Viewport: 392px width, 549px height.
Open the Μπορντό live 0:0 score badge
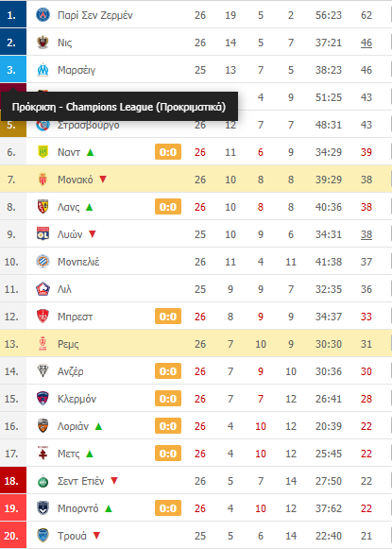[x=168, y=508]
